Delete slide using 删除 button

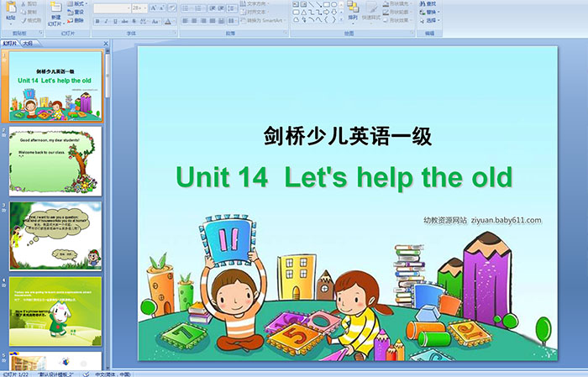76,20
